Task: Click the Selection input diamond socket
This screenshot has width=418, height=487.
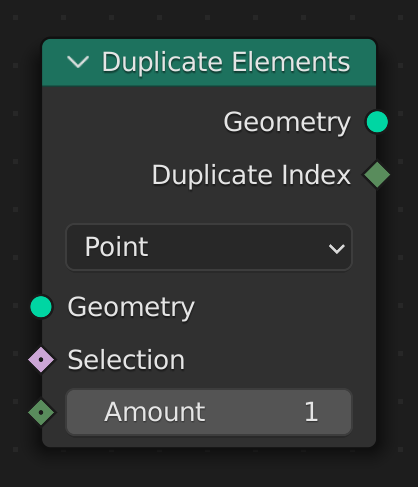Action: pyautogui.click(x=41, y=360)
